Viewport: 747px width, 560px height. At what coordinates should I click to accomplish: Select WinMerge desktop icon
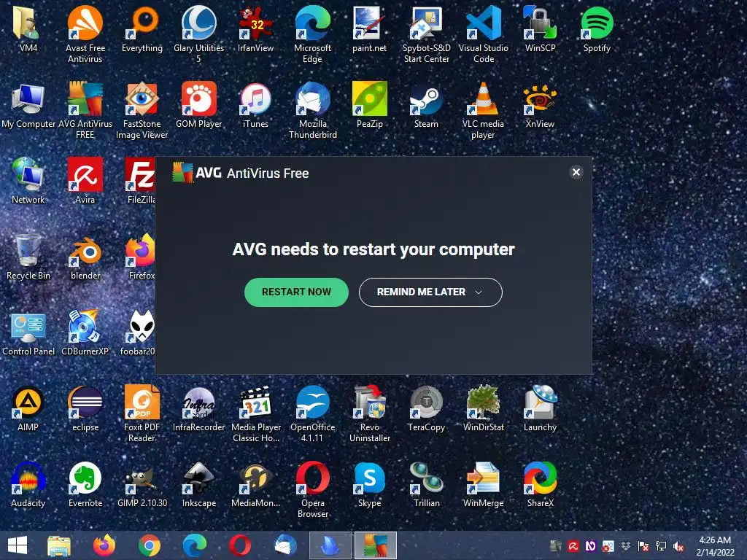483,484
